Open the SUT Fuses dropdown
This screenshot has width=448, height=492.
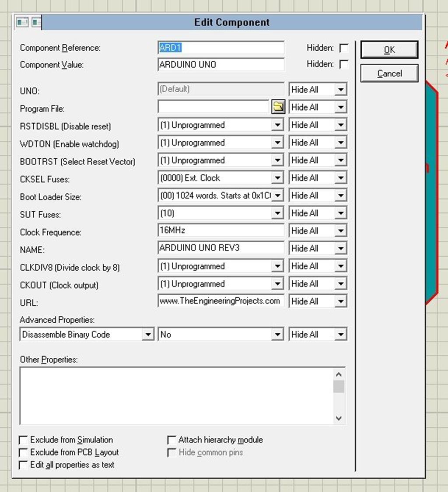point(278,213)
